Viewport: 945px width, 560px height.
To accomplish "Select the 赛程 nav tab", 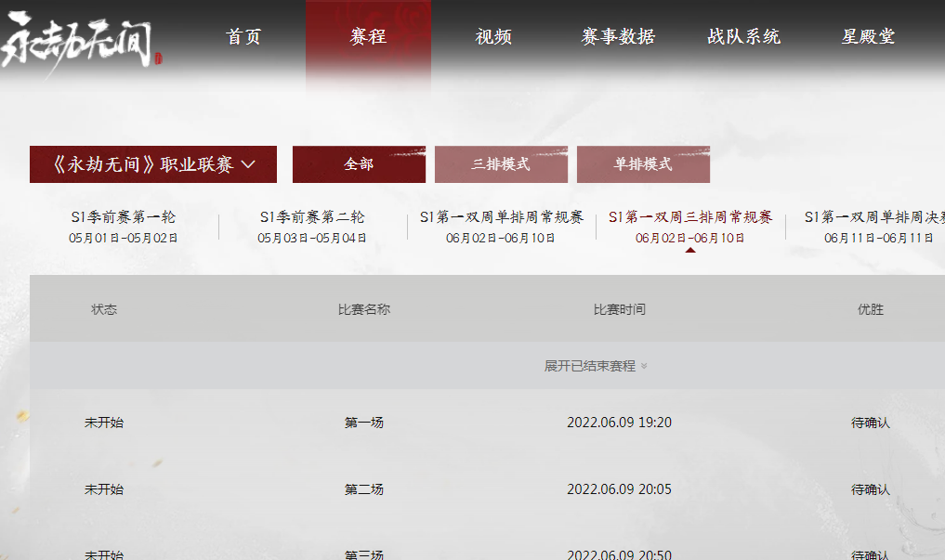I will 368,37.
